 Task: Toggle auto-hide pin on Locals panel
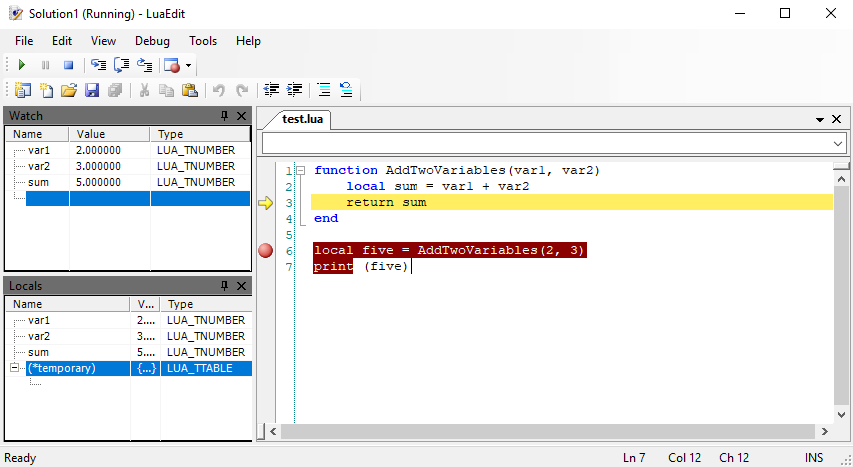[x=224, y=286]
